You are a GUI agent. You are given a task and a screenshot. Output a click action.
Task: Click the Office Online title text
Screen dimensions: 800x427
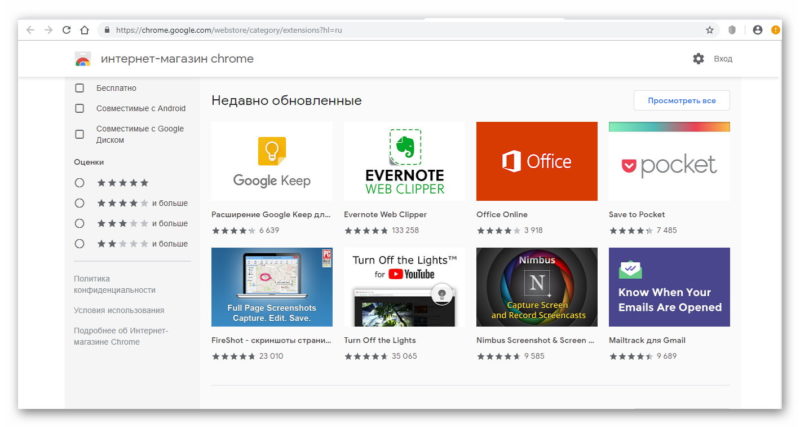pos(502,214)
